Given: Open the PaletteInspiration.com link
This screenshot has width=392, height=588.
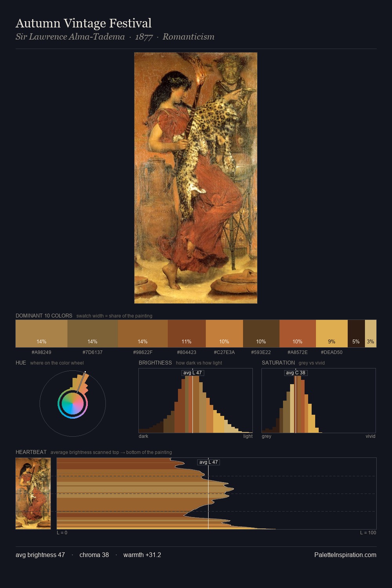Looking at the screenshot, I should 345,555.
